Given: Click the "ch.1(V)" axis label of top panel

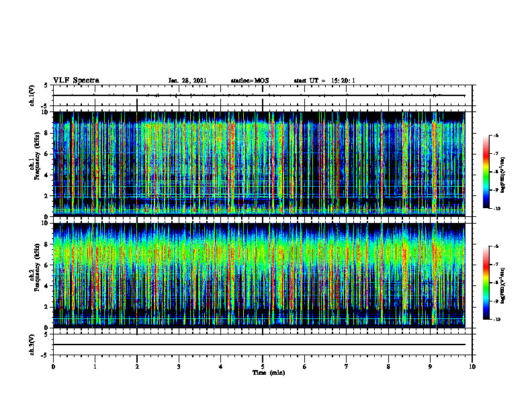Looking at the screenshot, I should (32, 95).
